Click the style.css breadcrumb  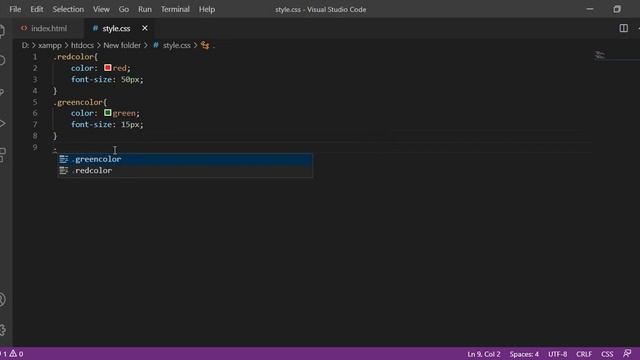click(177, 45)
